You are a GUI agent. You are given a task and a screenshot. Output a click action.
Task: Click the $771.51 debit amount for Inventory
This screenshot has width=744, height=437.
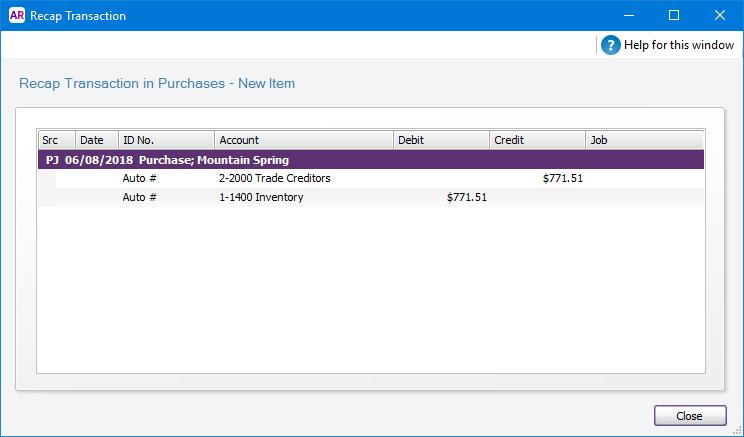[x=466, y=198]
